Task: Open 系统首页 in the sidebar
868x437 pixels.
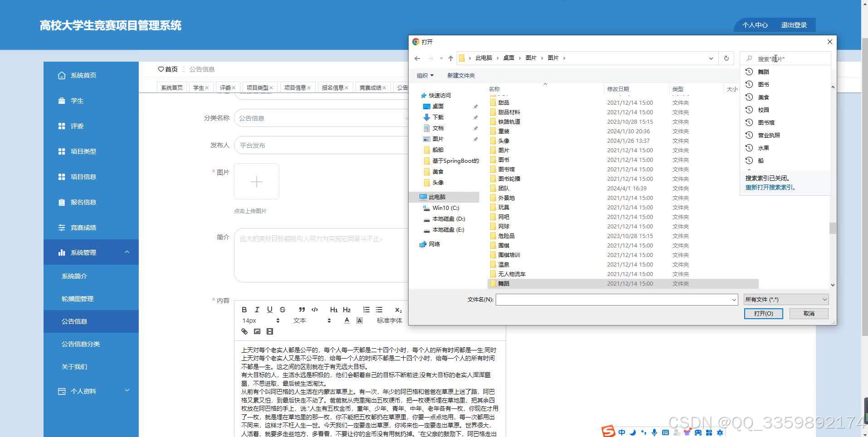Action: (x=91, y=75)
